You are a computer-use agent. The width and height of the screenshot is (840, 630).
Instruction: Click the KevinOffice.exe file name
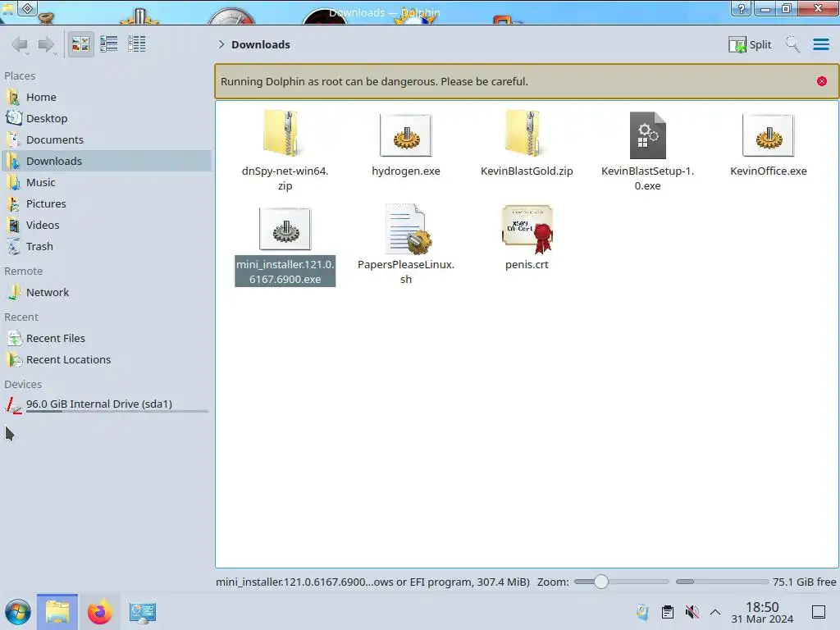(x=768, y=171)
